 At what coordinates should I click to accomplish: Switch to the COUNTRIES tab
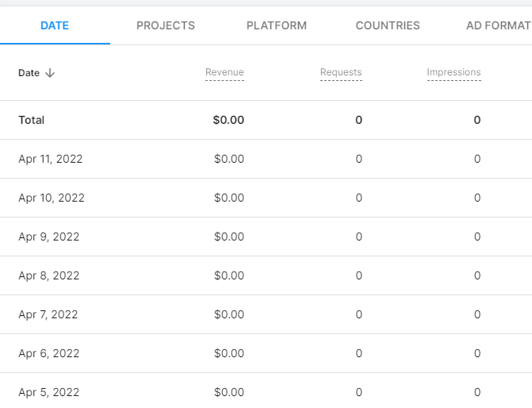coord(388,25)
